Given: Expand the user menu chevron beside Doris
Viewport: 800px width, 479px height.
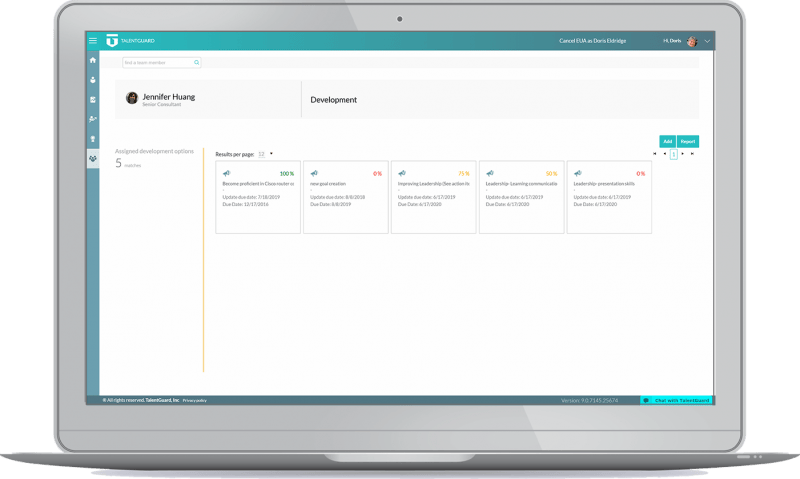Looking at the screenshot, I should coord(708,41).
